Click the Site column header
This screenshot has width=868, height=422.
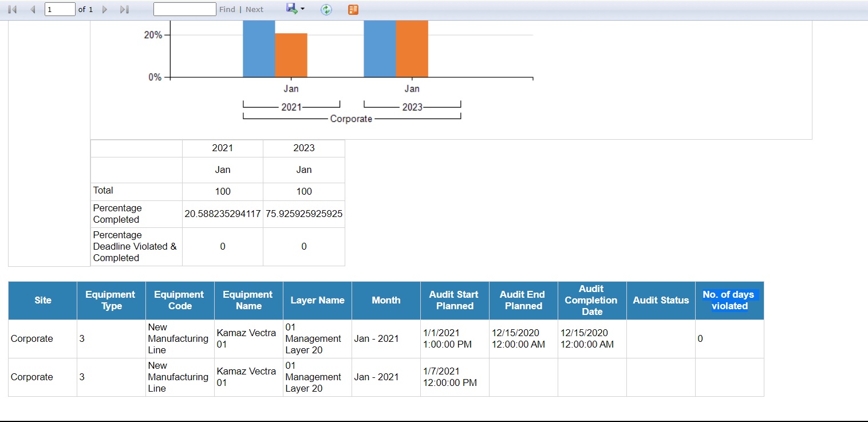[43, 301]
